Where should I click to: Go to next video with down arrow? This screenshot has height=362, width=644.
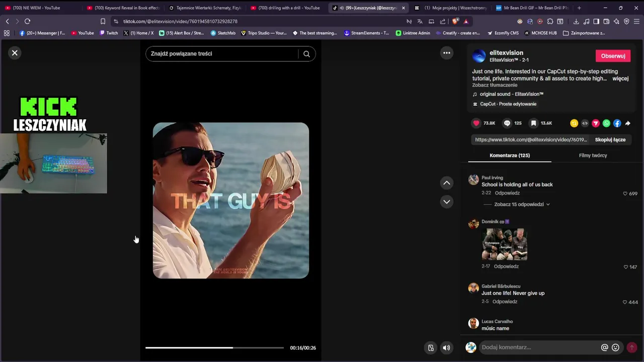tap(446, 202)
